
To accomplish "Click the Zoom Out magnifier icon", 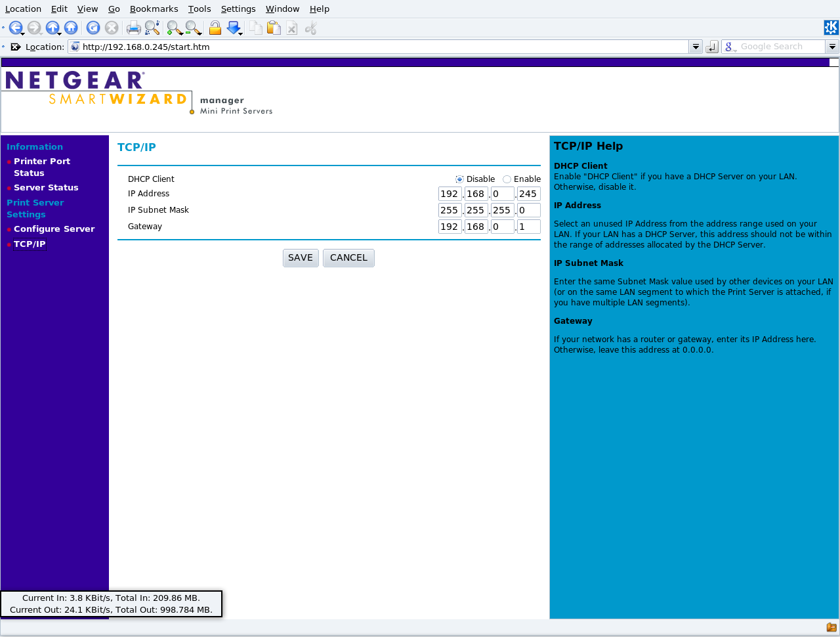I will pyautogui.click(x=193, y=28).
